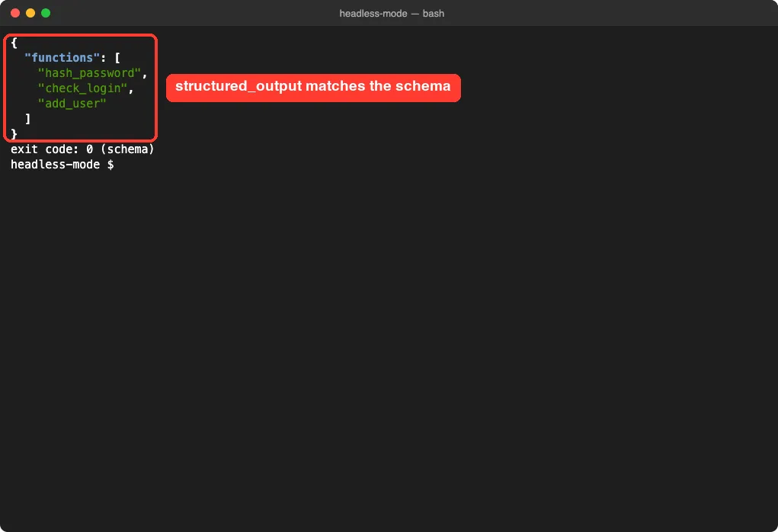This screenshot has width=778, height=532.
Task: Select the "functions" JSON key
Action: point(62,58)
